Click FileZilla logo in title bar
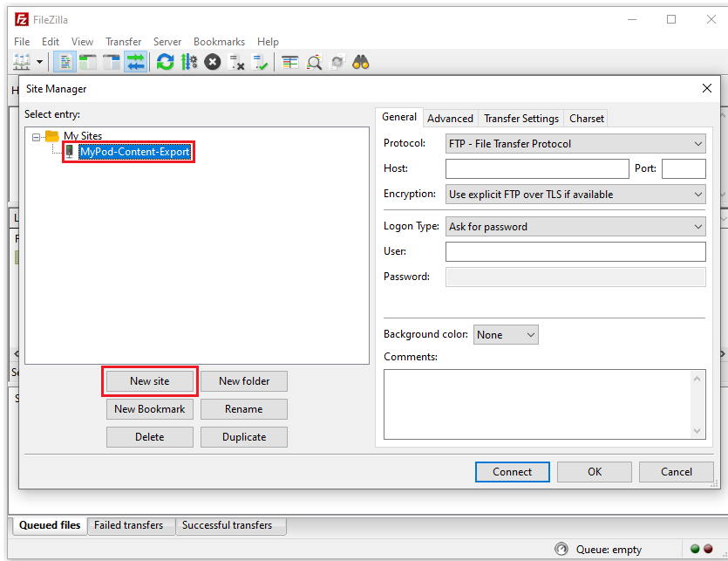Viewport: 728px width, 561px height. point(22,19)
